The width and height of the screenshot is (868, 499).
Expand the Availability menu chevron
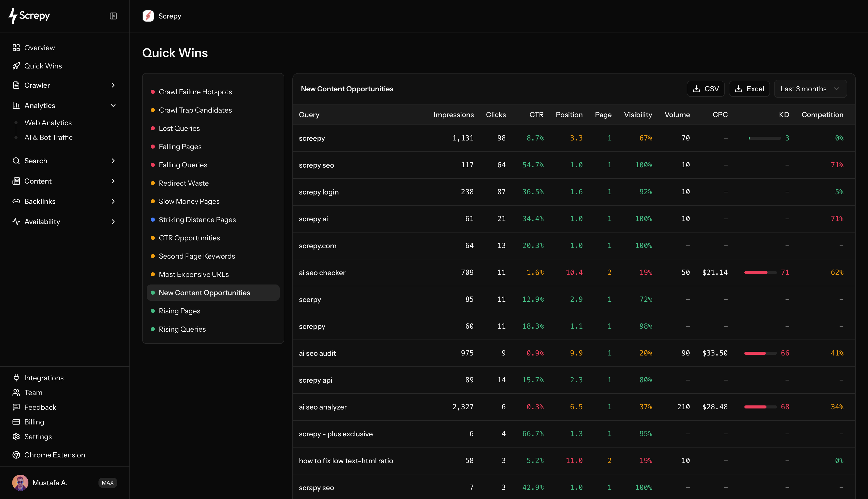(113, 221)
